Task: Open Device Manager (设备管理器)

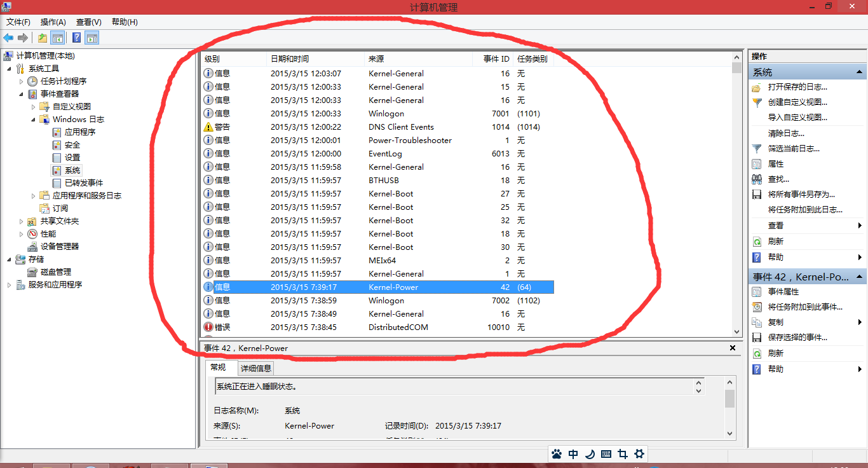Action: (x=60, y=246)
